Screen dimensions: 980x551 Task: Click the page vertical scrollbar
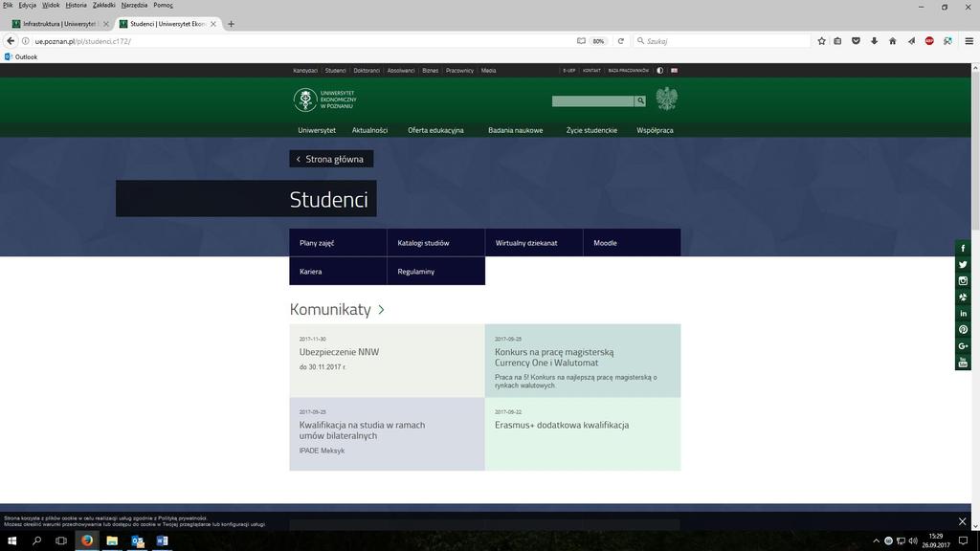pyautogui.click(x=975, y=150)
